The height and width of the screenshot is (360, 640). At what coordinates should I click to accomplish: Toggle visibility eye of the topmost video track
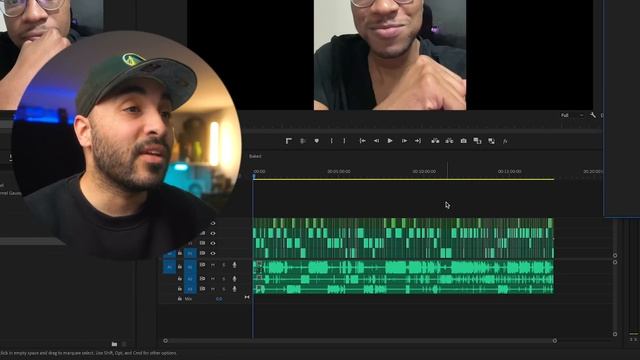[213, 223]
